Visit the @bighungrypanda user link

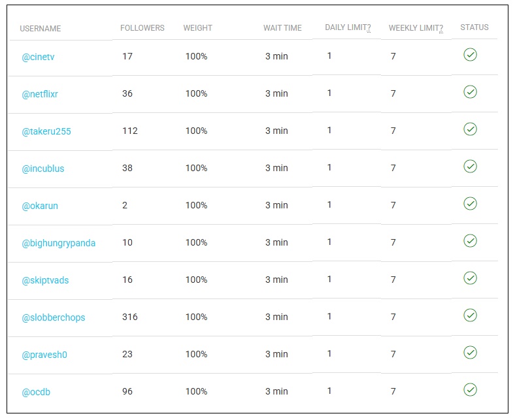pyautogui.click(x=58, y=243)
